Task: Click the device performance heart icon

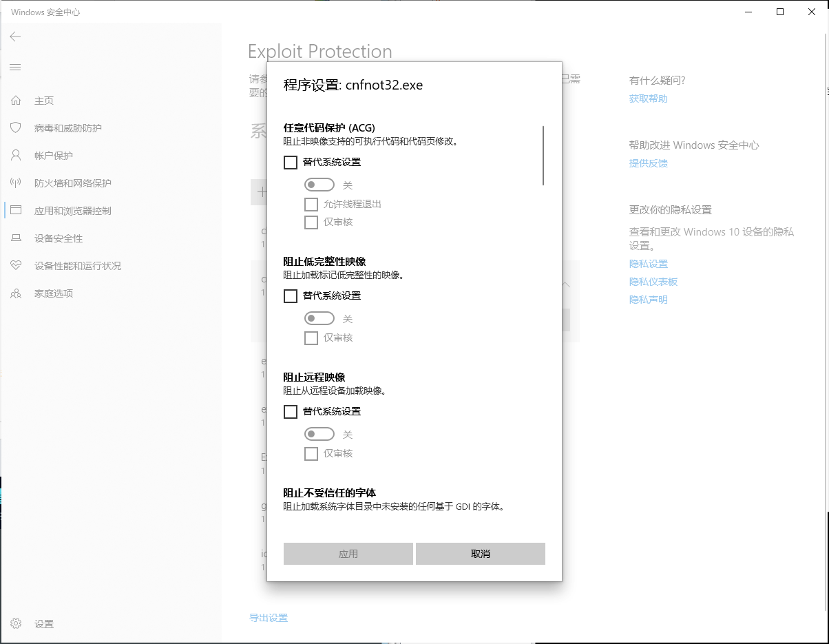Action: click(16, 266)
